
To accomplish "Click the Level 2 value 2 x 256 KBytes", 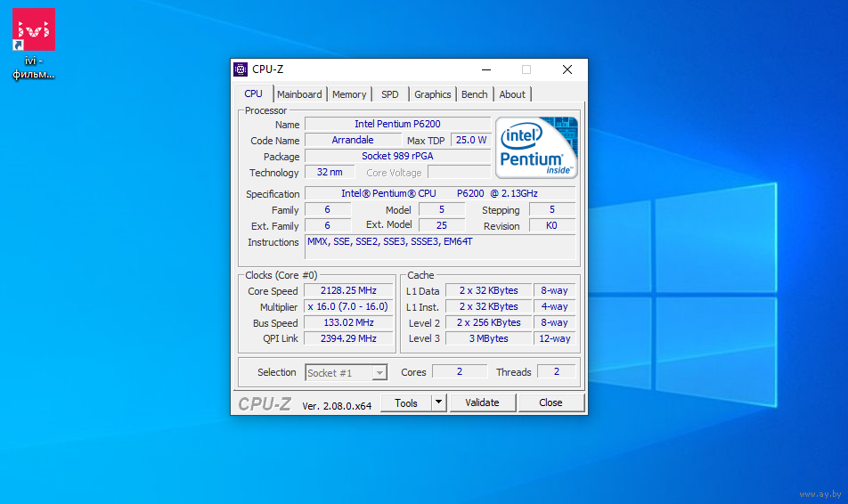I will point(488,323).
